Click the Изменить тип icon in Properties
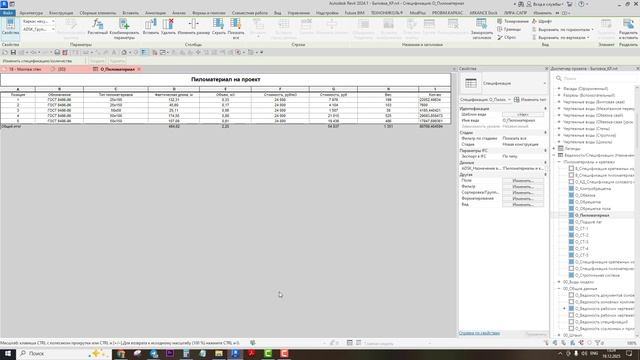The width and height of the screenshot is (640, 360). click(x=517, y=100)
